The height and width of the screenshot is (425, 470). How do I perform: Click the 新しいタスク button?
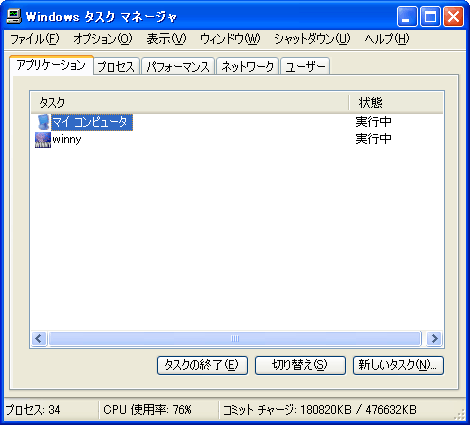click(x=398, y=365)
